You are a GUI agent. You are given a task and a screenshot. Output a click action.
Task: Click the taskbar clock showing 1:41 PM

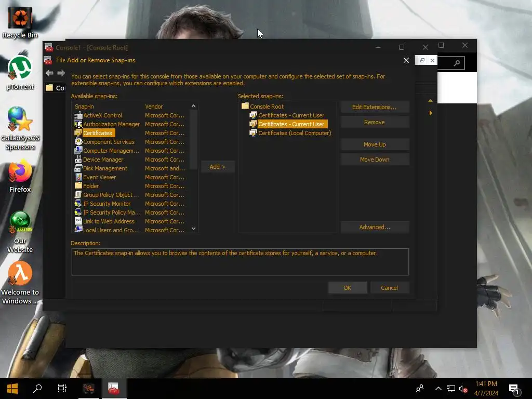[486, 389]
